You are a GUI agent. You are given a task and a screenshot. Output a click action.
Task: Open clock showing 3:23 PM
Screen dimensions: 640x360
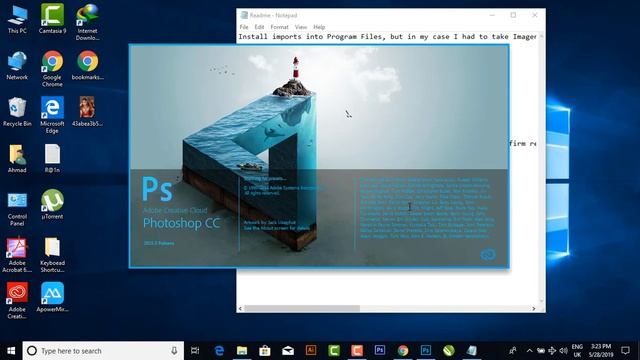(601, 351)
